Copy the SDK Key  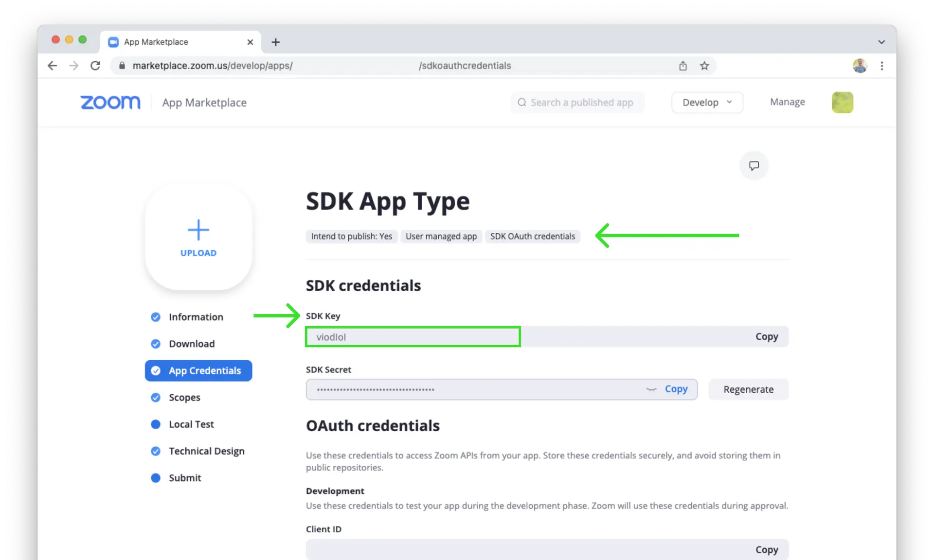tap(767, 336)
